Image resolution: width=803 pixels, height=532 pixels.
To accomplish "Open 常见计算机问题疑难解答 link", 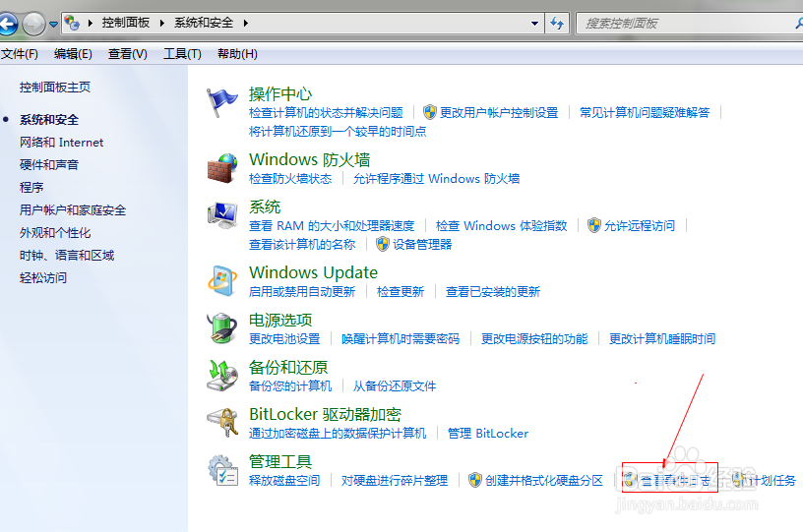I will (x=645, y=112).
